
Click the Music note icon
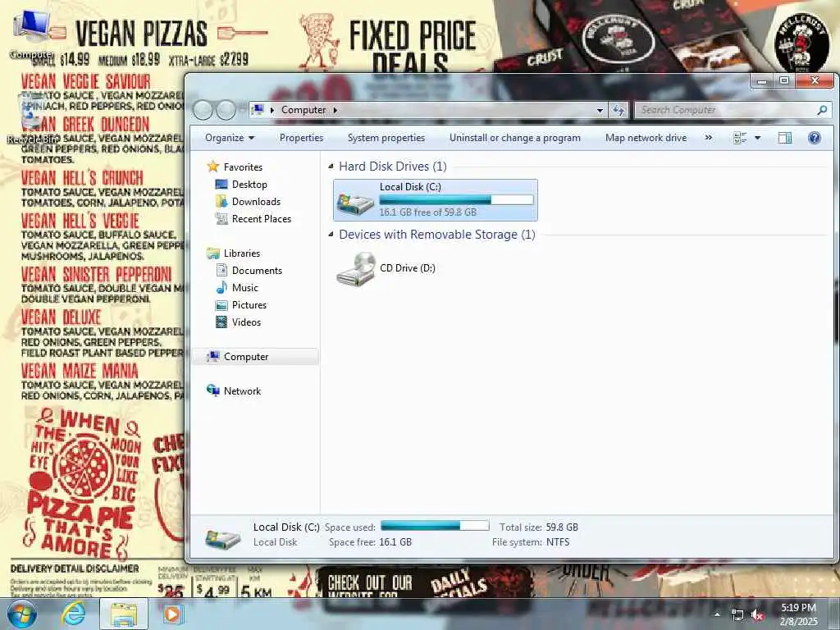tap(221, 288)
